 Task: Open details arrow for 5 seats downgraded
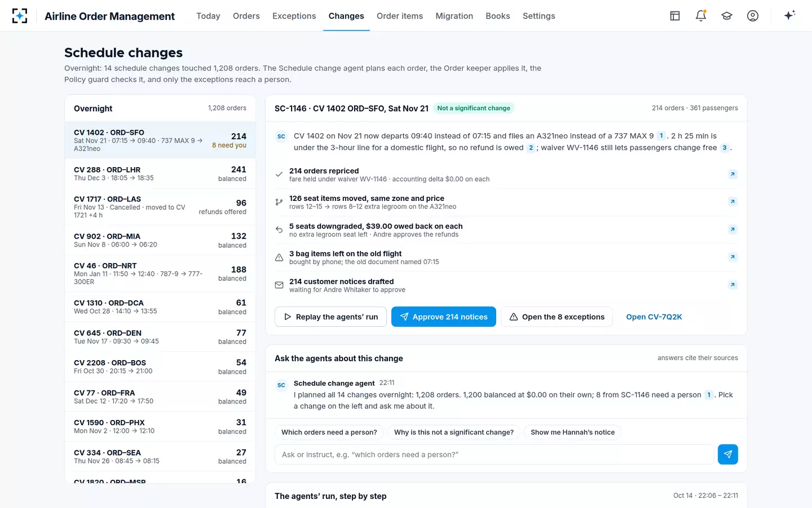732,230
